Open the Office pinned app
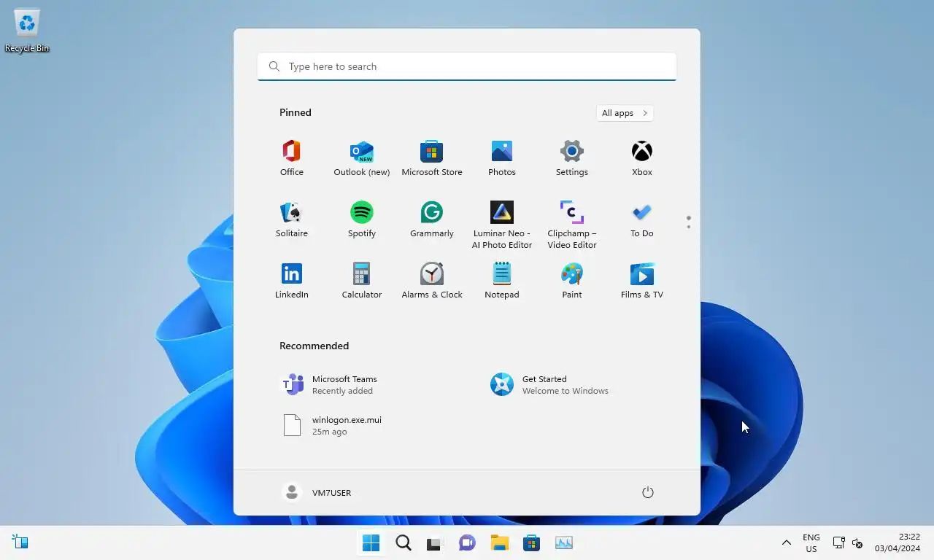The image size is (934, 560). (292, 158)
